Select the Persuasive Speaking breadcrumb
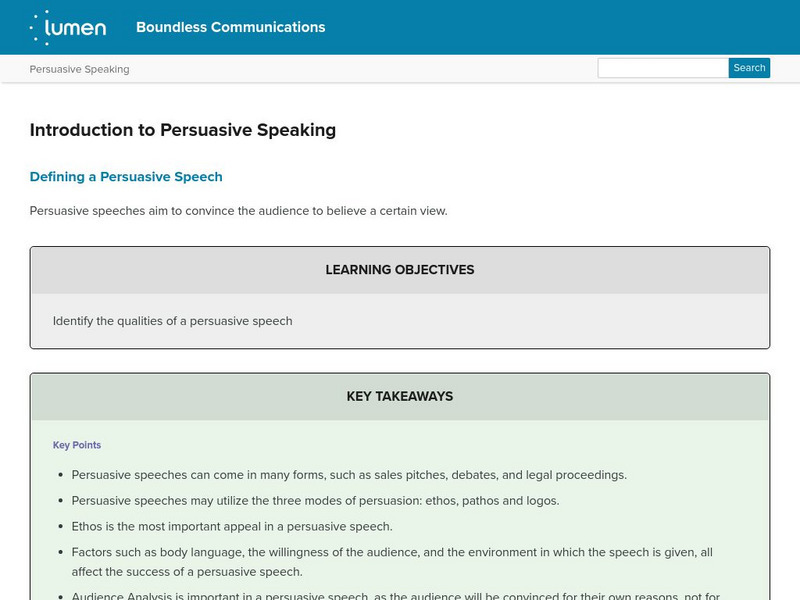 (x=79, y=69)
